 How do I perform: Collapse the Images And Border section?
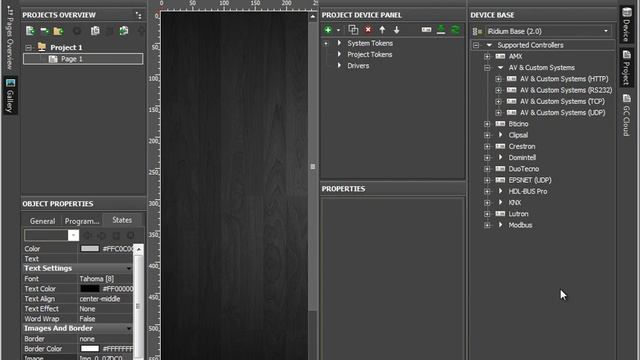[129, 329]
